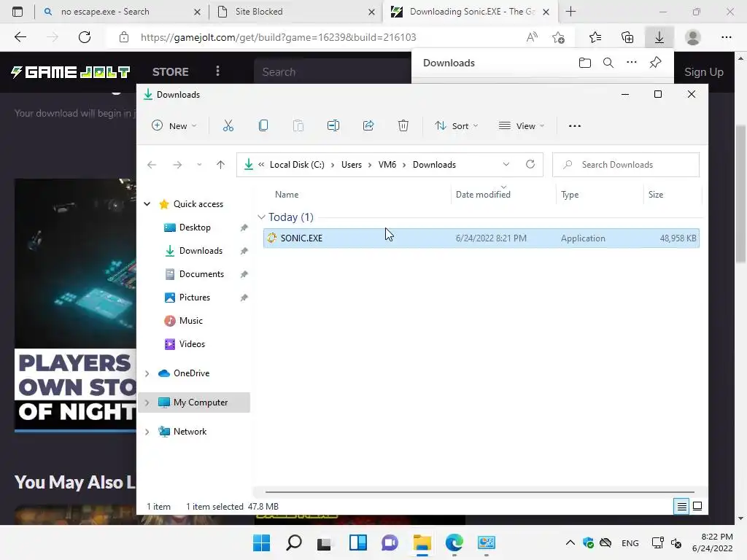This screenshot has height=560, width=747.
Task: Expand the My Computer tree node
Action: [x=147, y=402]
